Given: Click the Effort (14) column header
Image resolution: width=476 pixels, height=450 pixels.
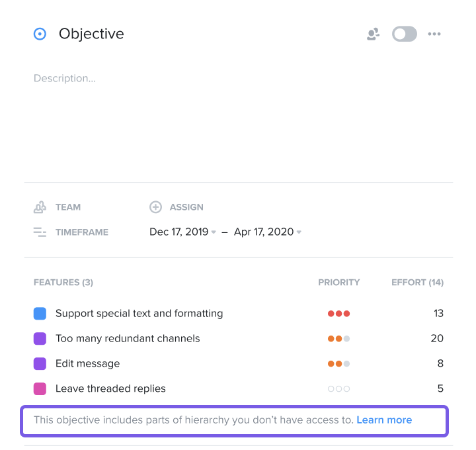Looking at the screenshot, I should click(417, 283).
